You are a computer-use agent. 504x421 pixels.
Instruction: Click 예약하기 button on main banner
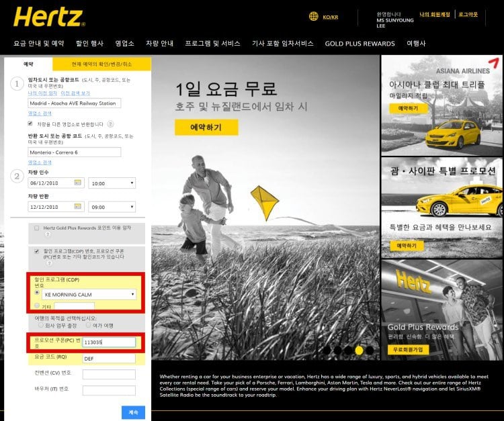click(206, 127)
